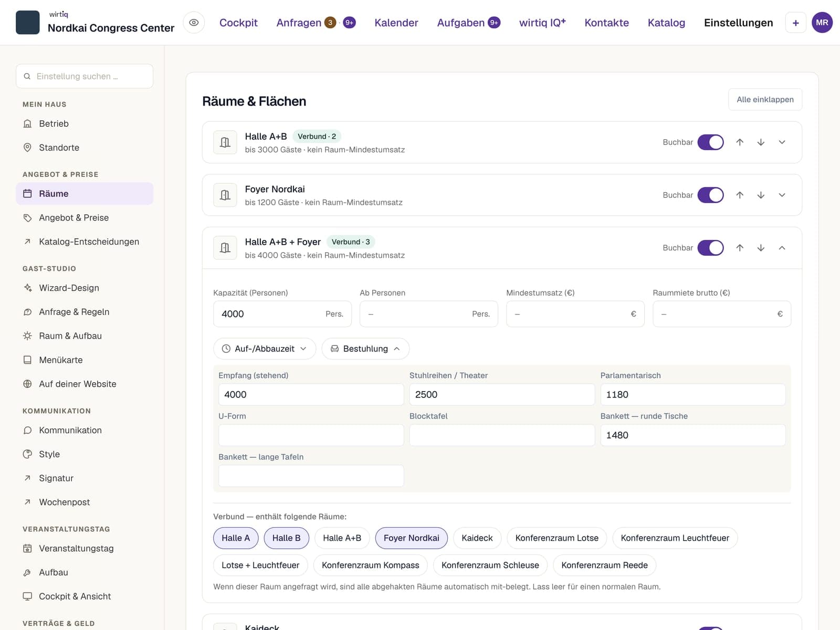Go to the Kalender tab
Image resolution: width=840 pixels, height=630 pixels.
click(396, 23)
